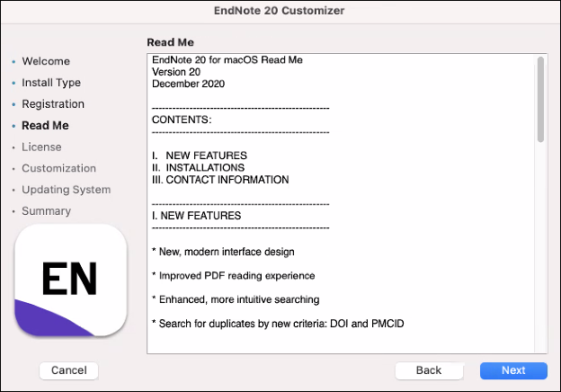Click the 'EndNote 20 for macOS Read Me' line
561x392 pixels.
[x=227, y=59]
